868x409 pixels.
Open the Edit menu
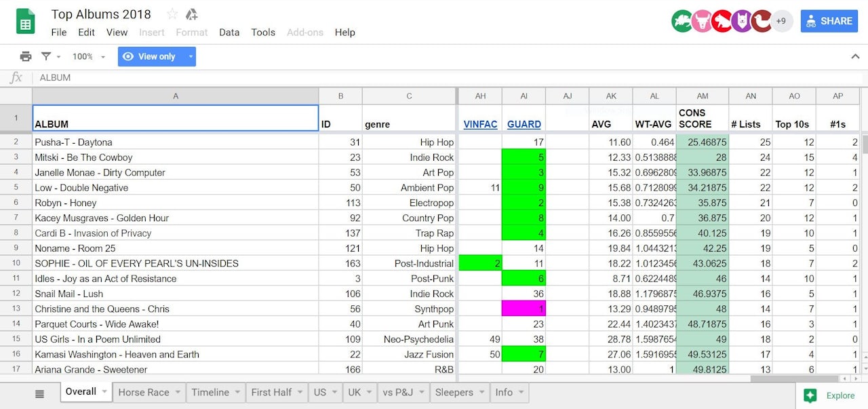pyautogui.click(x=86, y=32)
